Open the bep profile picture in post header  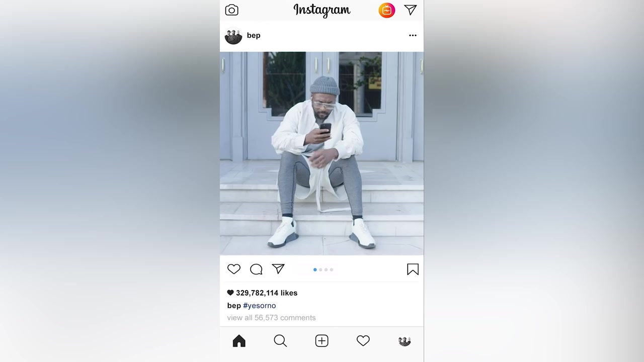pos(233,36)
